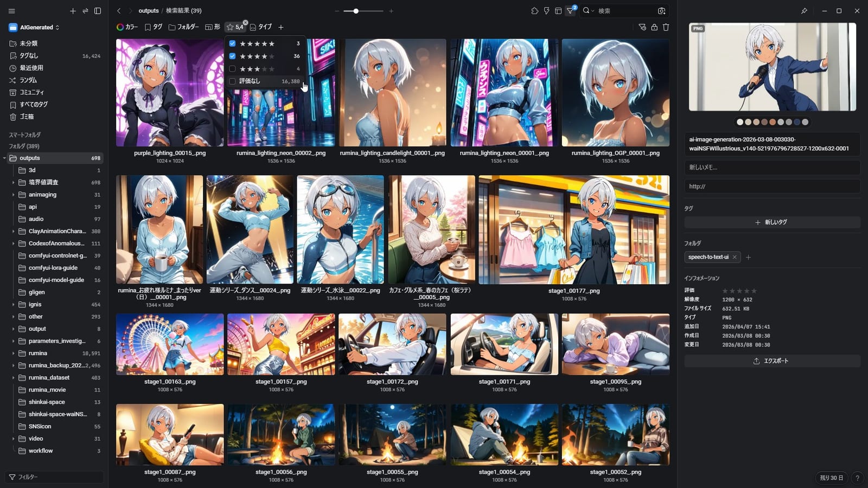Click the image search camera icon

point(661,11)
